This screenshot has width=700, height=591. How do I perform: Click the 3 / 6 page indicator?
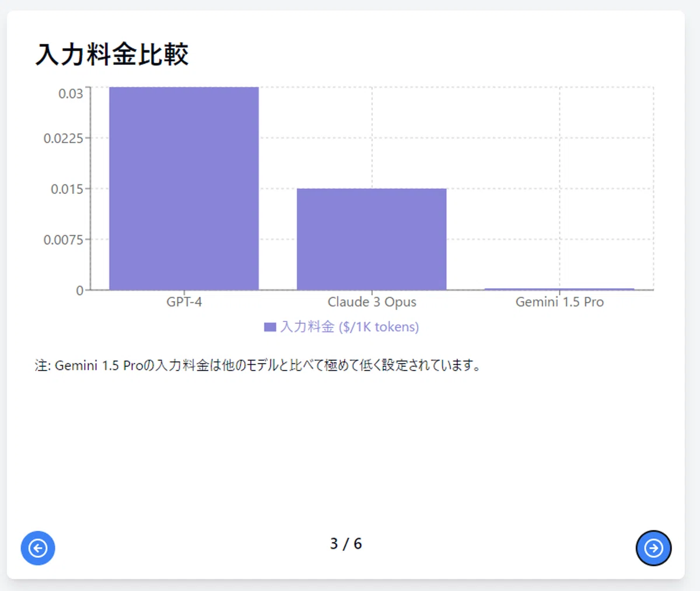tap(346, 544)
